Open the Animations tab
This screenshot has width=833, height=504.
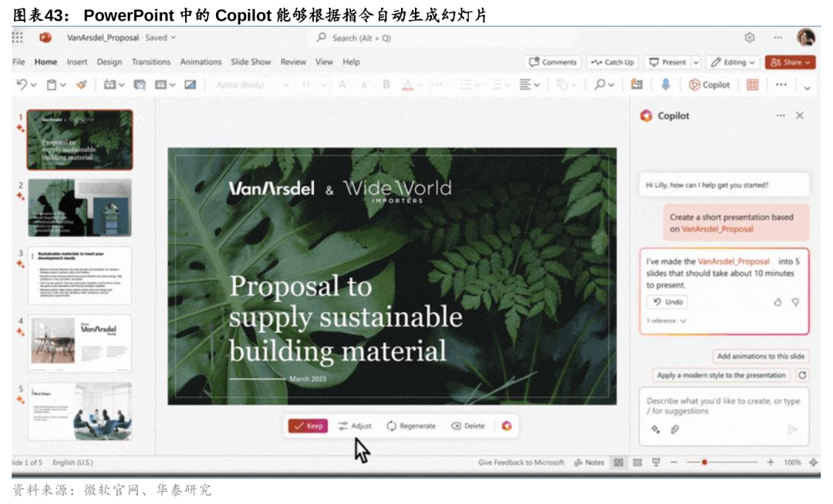tap(201, 62)
